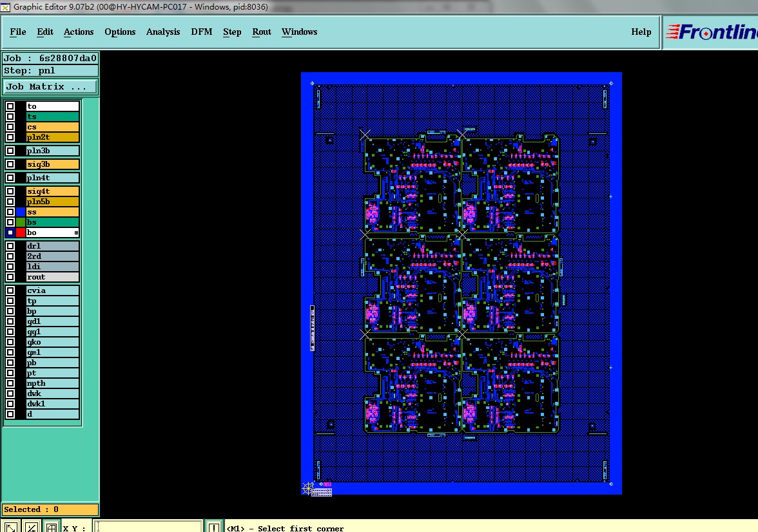Select layer name pb
The height and width of the screenshot is (532, 758).
(x=53, y=363)
